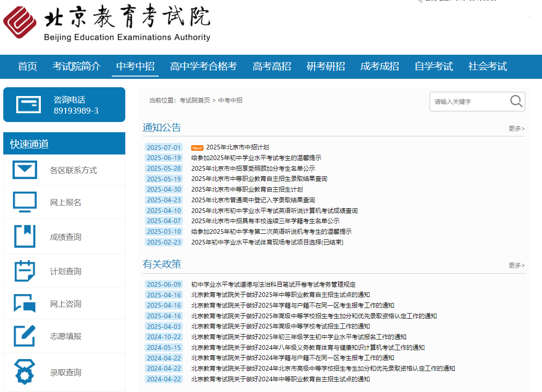Expand 更多 next to 有关政策
Screen dimensions: 542x392
tap(516, 265)
